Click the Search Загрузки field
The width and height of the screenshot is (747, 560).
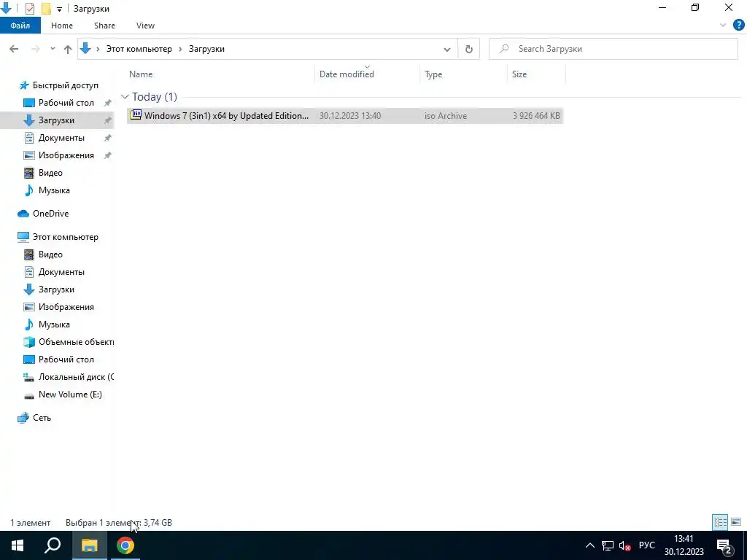613,49
